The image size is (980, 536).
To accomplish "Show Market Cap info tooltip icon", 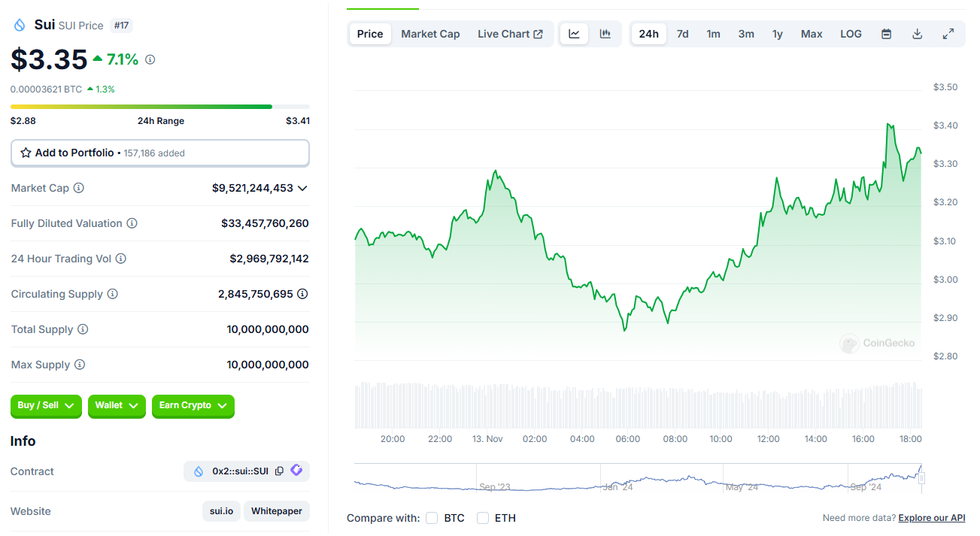I will point(79,188).
